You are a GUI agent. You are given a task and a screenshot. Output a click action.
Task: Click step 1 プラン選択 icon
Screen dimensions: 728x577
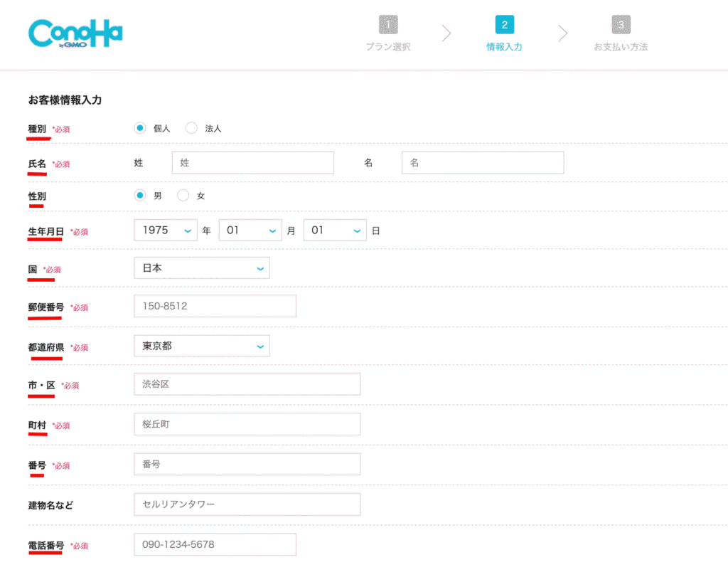click(x=388, y=25)
